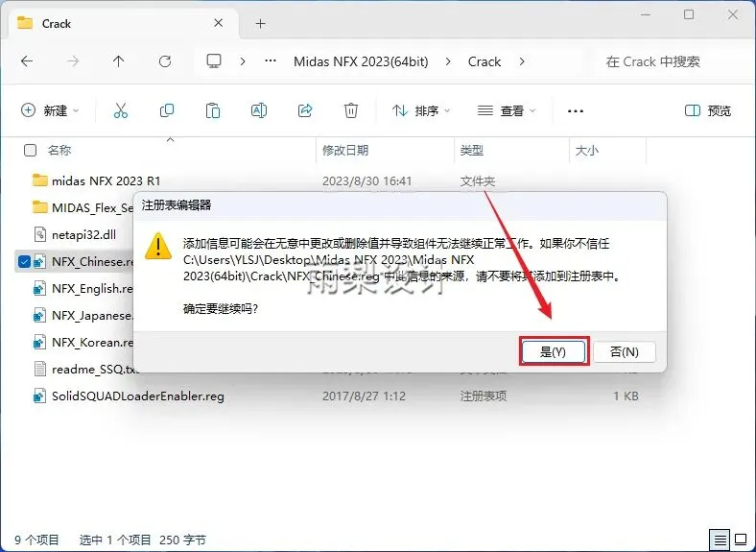756x552 pixels.
Task: Open the 查看 view dropdown
Action: pyautogui.click(x=507, y=110)
